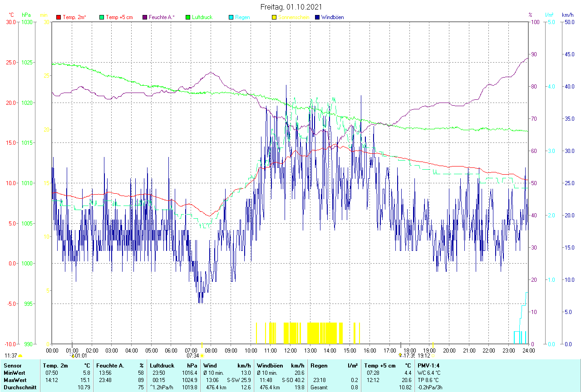
Task: Click the yellow Sonnenschein legend swatch
Action: pos(274,17)
